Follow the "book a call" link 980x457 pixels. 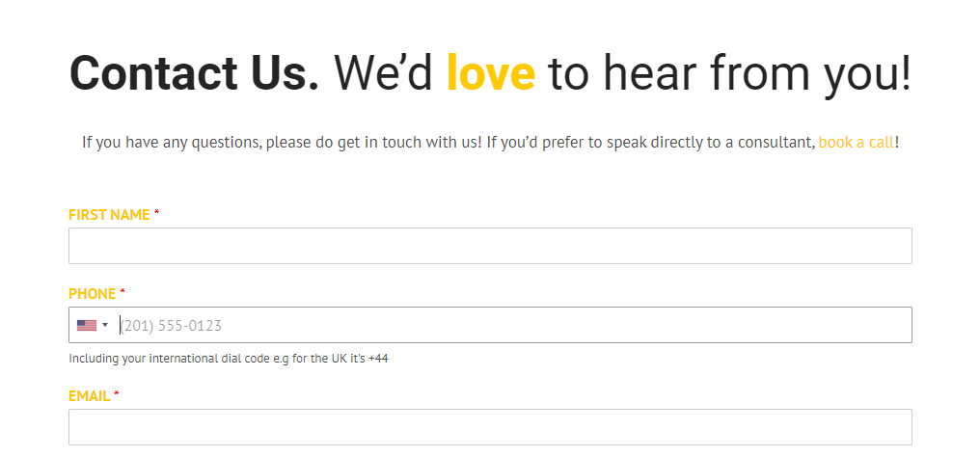tap(857, 143)
